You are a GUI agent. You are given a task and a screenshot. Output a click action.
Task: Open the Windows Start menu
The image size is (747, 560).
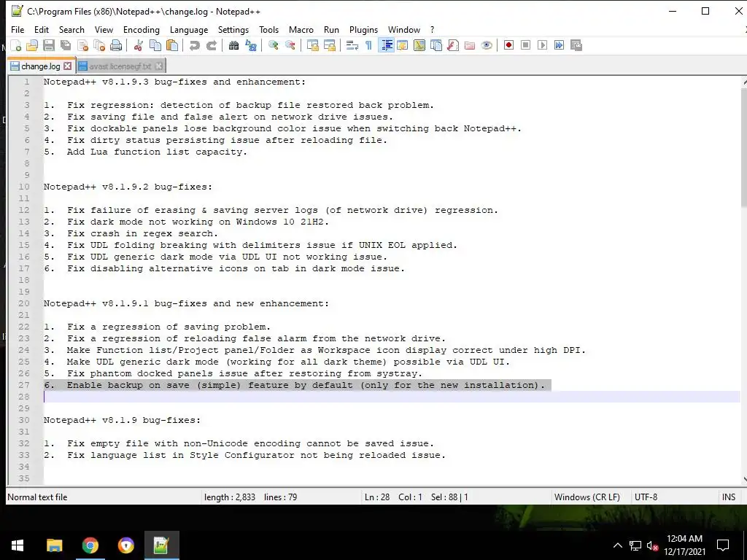[18, 545]
